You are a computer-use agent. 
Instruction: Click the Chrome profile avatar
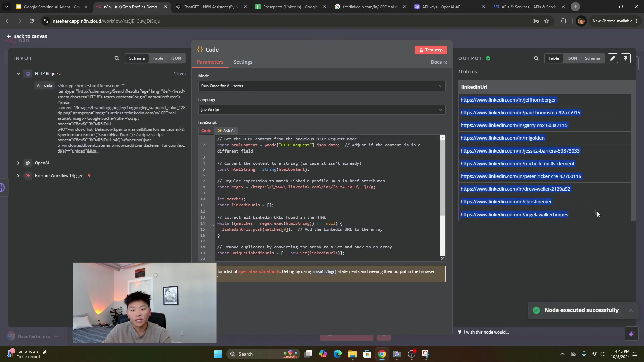tap(581, 21)
